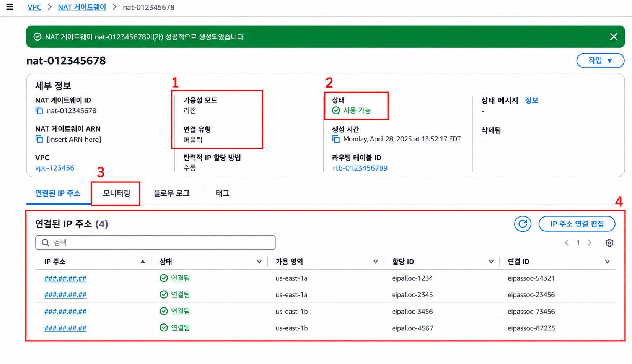632x364 pixels.
Task: Click the eipassoc-54321 cell
Action: [531, 278]
